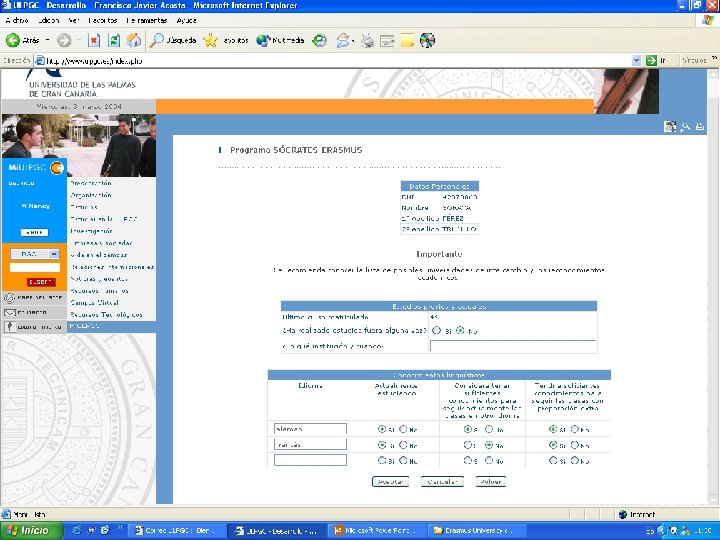Open the Forward button history dropdown arrow
The width and height of the screenshot is (720, 540).
coord(79,40)
